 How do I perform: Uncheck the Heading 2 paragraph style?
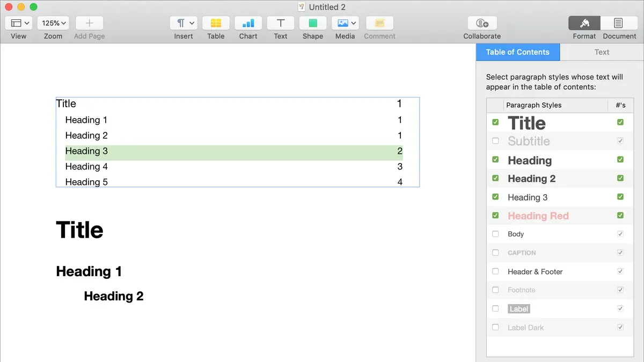point(495,178)
